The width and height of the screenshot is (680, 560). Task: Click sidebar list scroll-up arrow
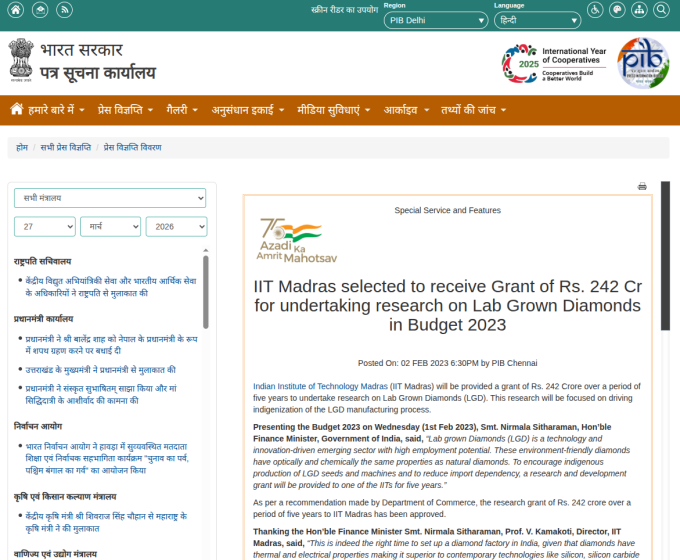(206, 250)
